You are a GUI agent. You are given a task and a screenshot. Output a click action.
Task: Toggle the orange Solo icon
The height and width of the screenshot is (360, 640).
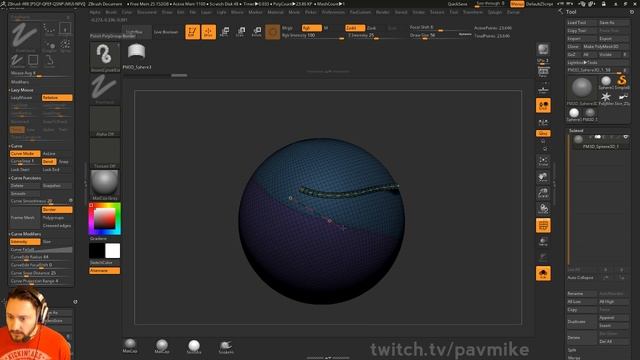click(543, 273)
